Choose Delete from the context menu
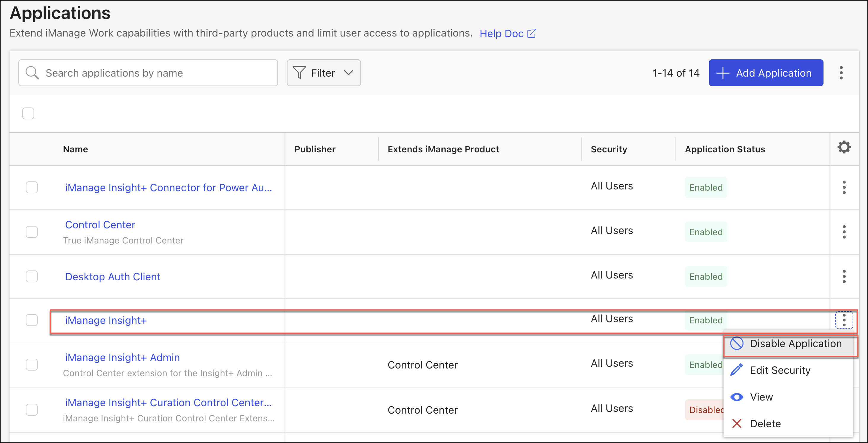The width and height of the screenshot is (868, 443). tap(788, 423)
